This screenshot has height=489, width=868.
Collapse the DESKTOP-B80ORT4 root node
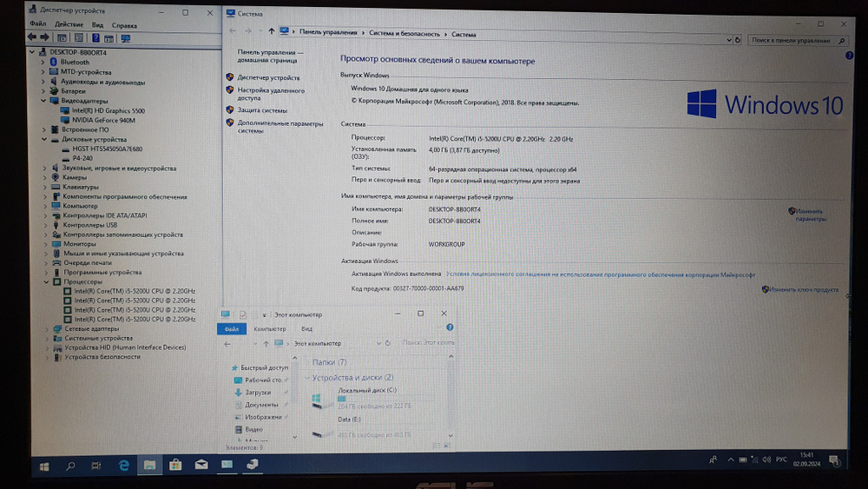click(x=32, y=52)
